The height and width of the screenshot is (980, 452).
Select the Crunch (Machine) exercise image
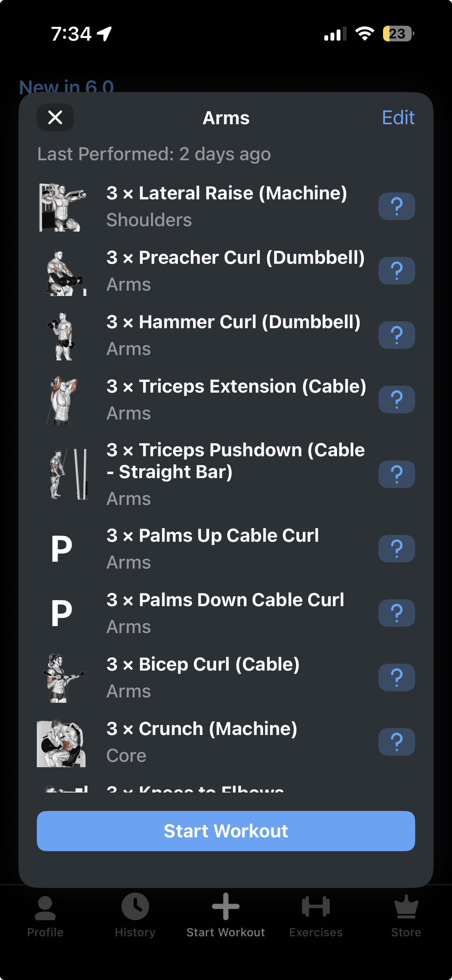(x=61, y=743)
